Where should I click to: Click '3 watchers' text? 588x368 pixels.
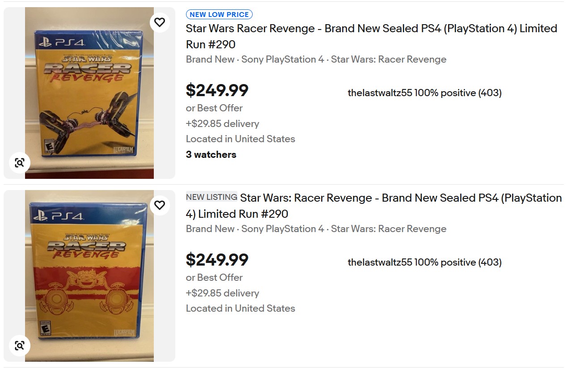coord(211,155)
